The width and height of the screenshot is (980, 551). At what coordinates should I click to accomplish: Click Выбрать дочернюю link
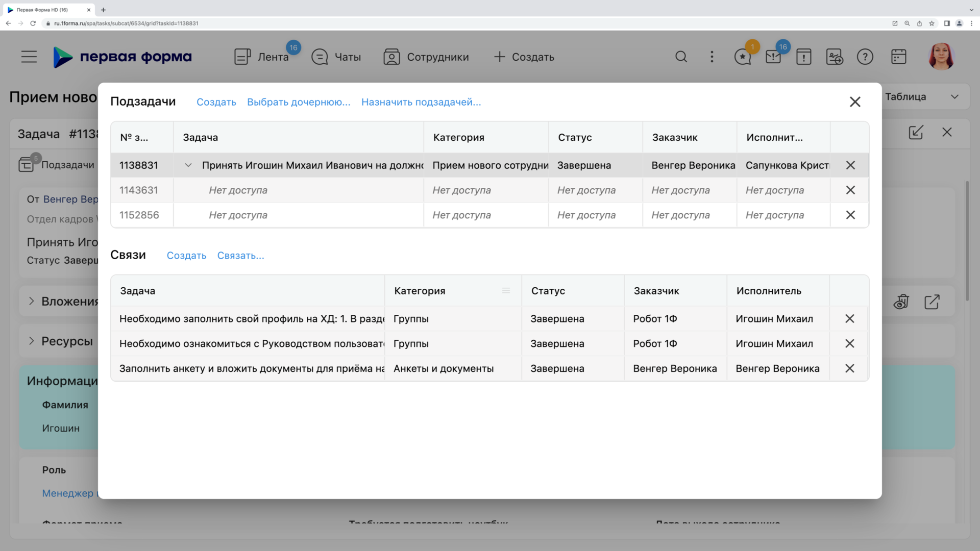click(x=299, y=102)
